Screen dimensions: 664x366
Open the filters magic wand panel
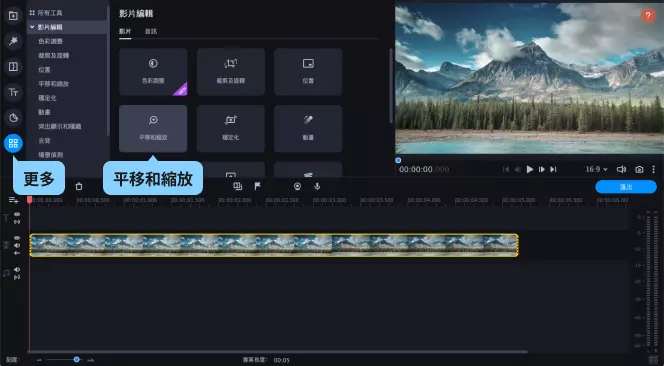13,41
